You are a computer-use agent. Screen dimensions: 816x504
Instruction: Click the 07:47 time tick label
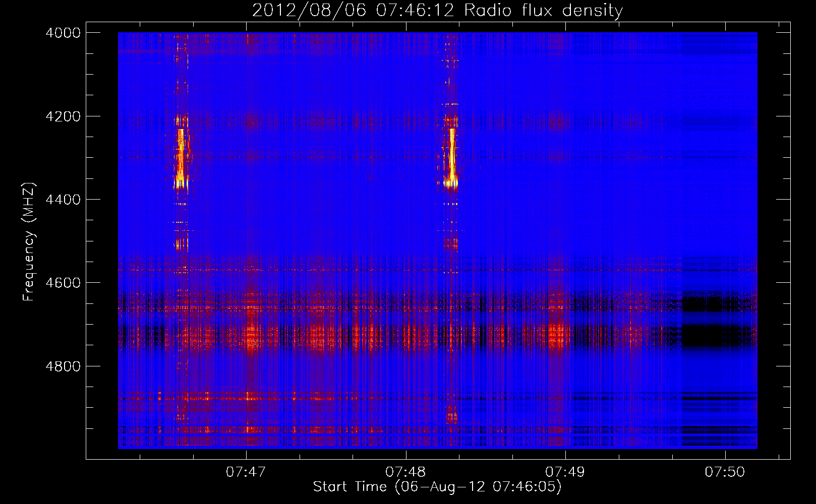[246, 472]
